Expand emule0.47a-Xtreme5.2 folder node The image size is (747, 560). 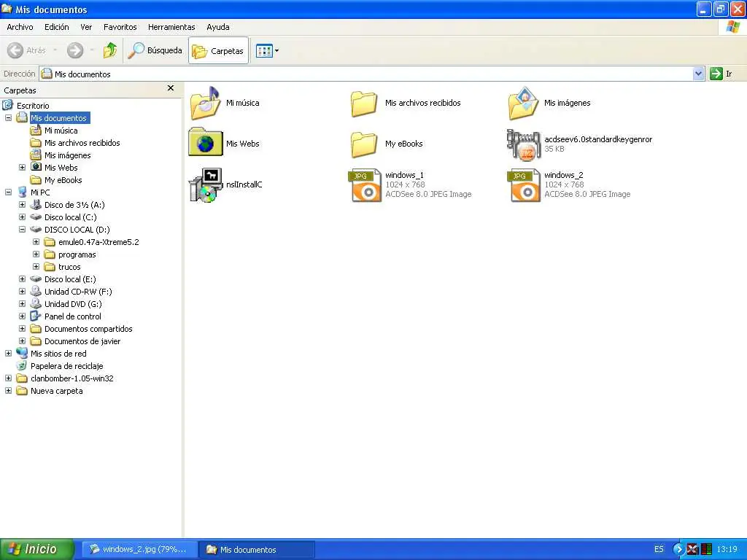coord(36,241)
